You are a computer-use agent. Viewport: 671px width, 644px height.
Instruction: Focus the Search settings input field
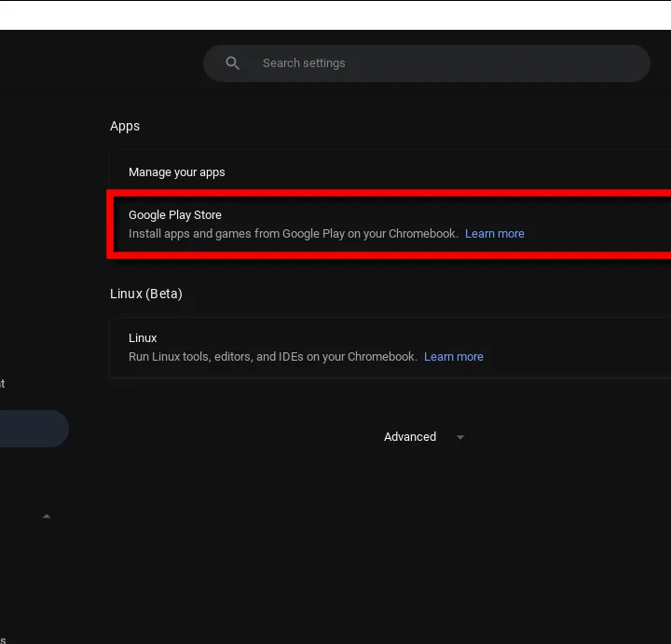(x=427, y=63)
